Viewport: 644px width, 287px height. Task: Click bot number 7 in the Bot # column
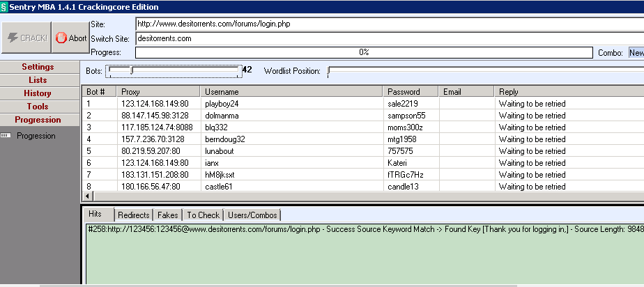tap(89, 175)
